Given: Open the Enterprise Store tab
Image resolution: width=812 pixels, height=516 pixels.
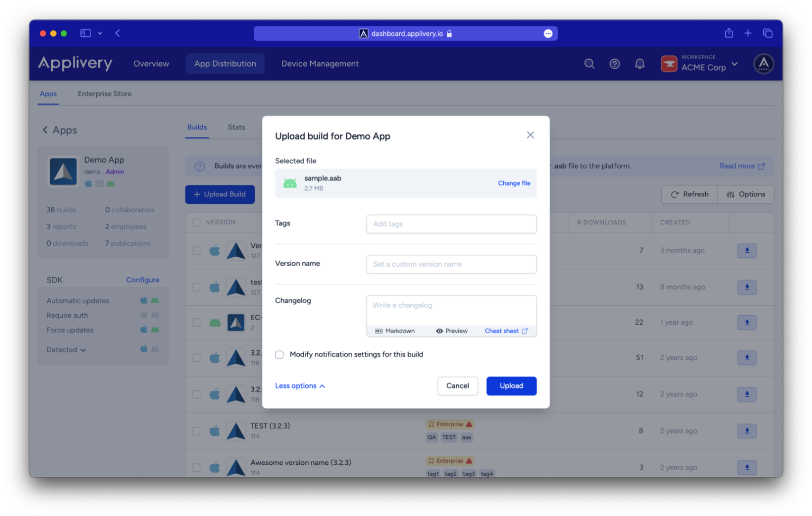Looking at the screenshot, I should pos(105,94).
